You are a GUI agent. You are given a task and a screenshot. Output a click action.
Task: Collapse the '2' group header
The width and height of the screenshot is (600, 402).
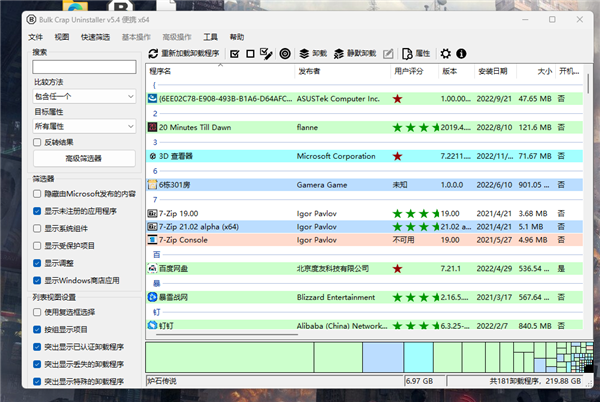[x=155, y=113]
